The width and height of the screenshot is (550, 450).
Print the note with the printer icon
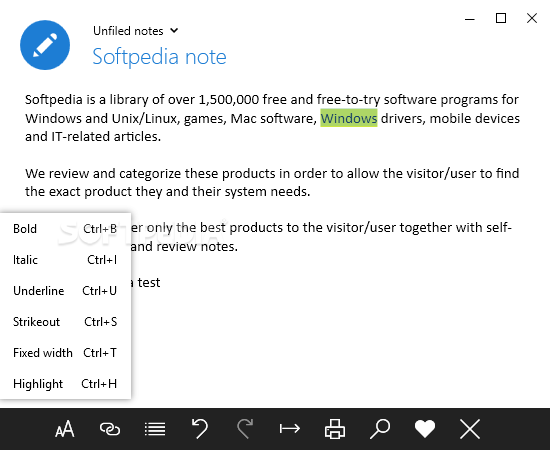point(335,429)
